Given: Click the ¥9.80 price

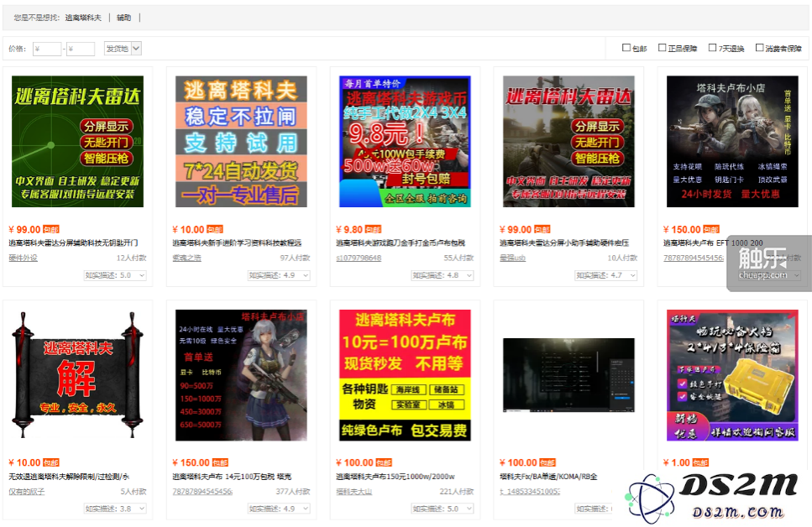Looking at the screenshot, I should click(x=349, y=229).
